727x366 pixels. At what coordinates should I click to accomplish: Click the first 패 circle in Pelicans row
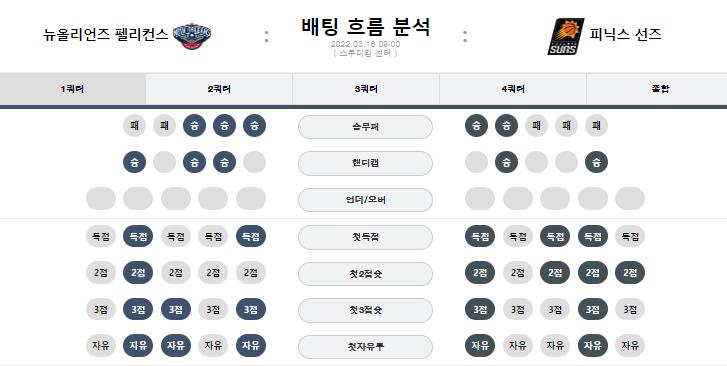pos(134,126)
